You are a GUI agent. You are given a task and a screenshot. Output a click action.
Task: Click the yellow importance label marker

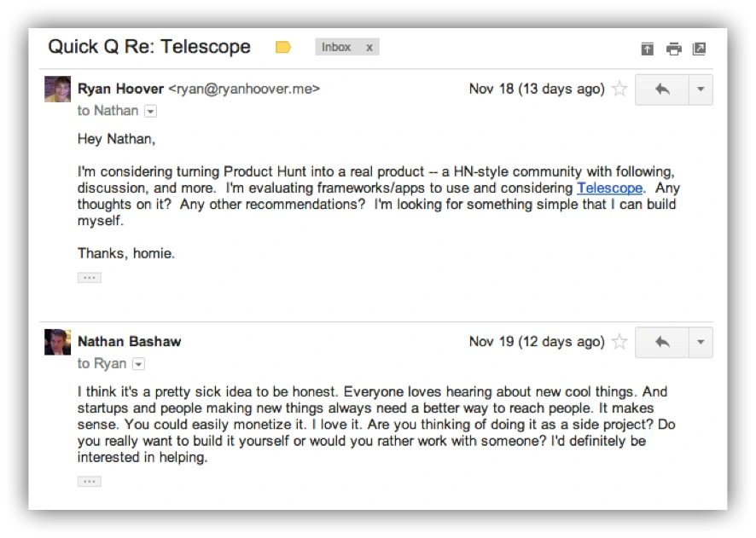click(x=283, y=48)
